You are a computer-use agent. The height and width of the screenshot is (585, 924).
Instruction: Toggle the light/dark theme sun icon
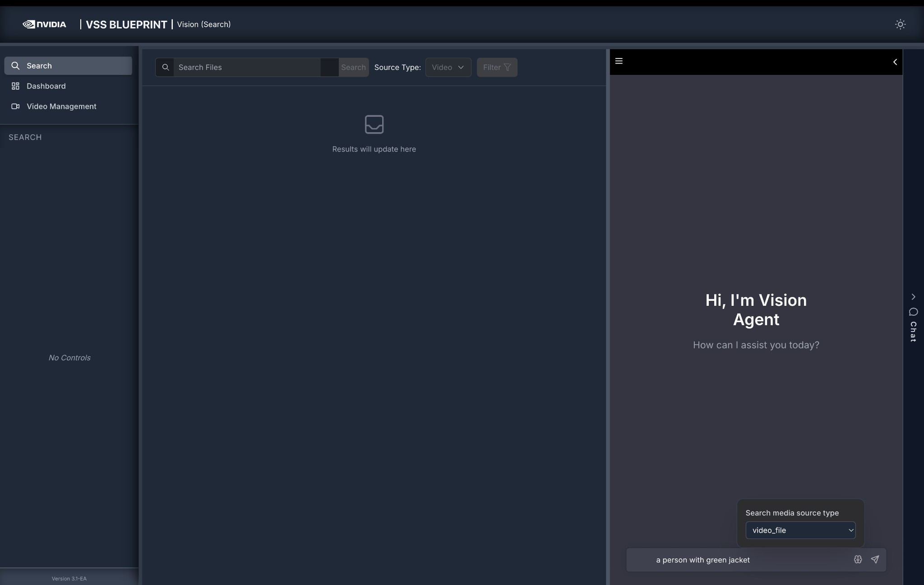(x=900, y=24)
